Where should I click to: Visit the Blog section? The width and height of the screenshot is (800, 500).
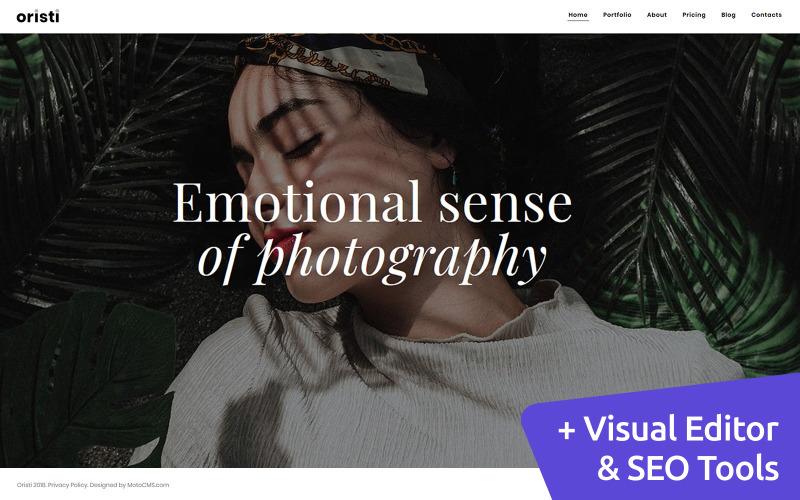click(x=728, y=15)
